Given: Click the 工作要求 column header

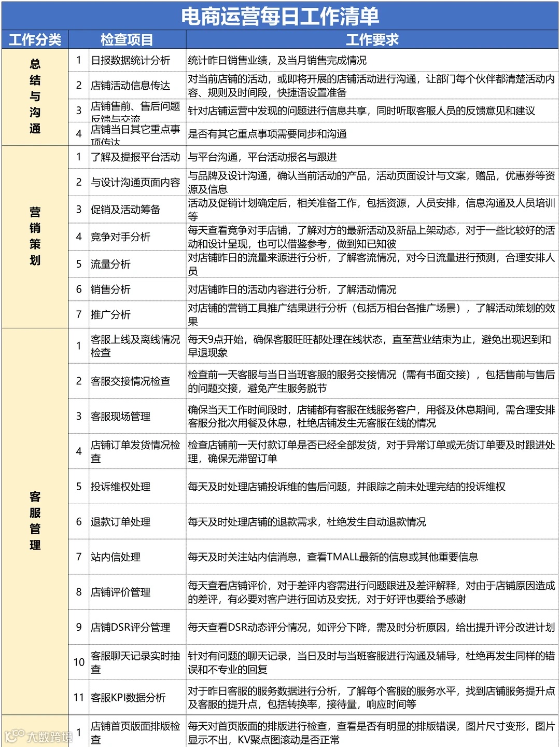Looking at the screenshot, I should (372, 39).
